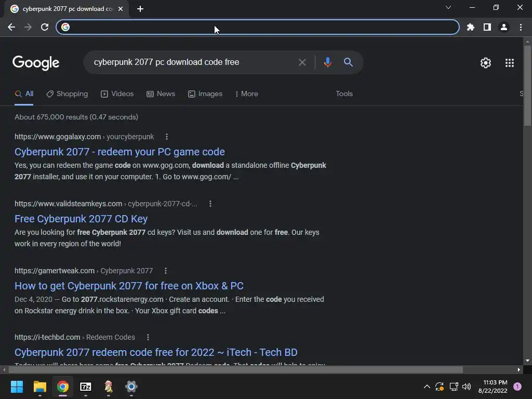Switch to News results tab
This screenshot has width=532, height=399.
pyautogui.click(x=161, y=94)
